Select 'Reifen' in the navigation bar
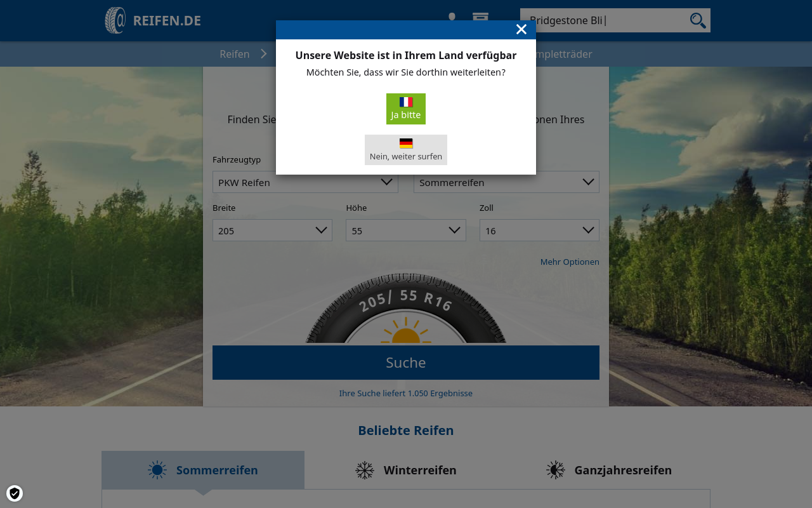Screen dimensions: 812x508 pos(235,54)
